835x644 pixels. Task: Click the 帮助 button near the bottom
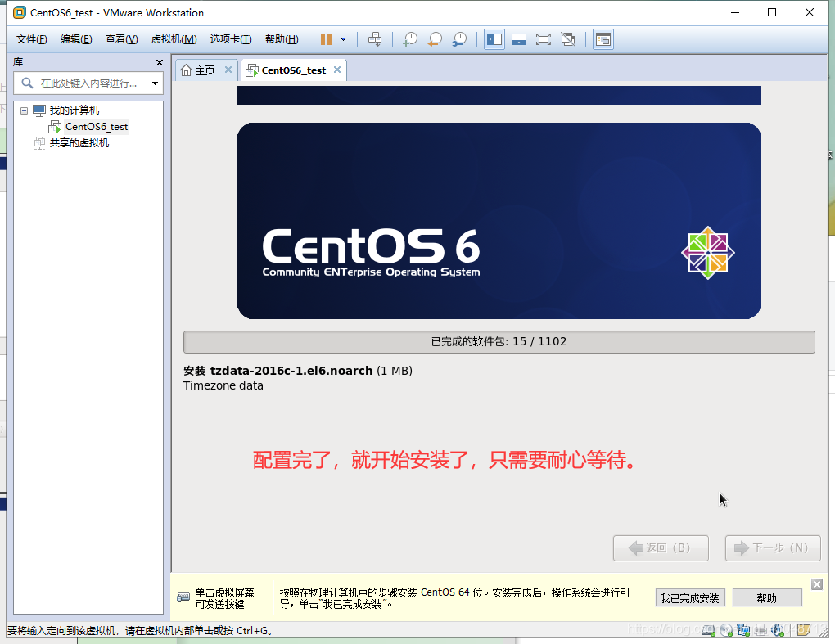pyautogui.click(x=766, y=597)
